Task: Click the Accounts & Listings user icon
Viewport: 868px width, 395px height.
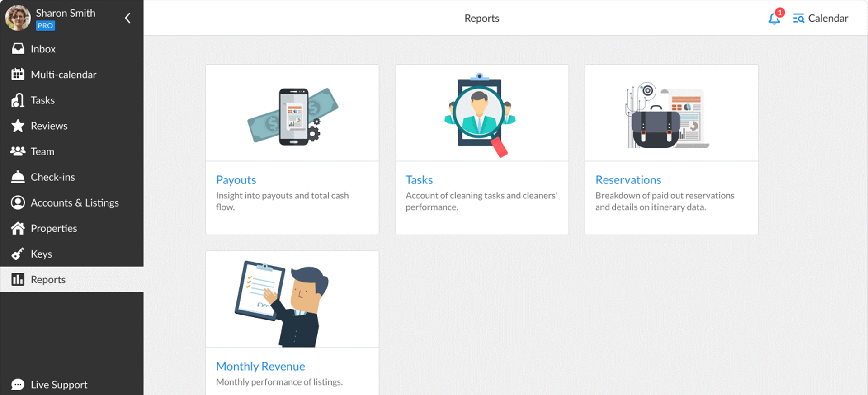Action: (x=18, y=202)
